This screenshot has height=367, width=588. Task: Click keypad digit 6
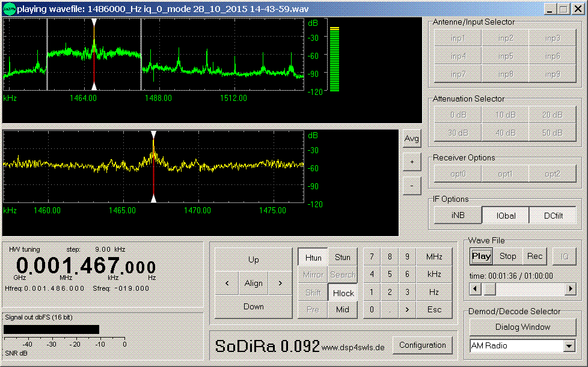407,274
